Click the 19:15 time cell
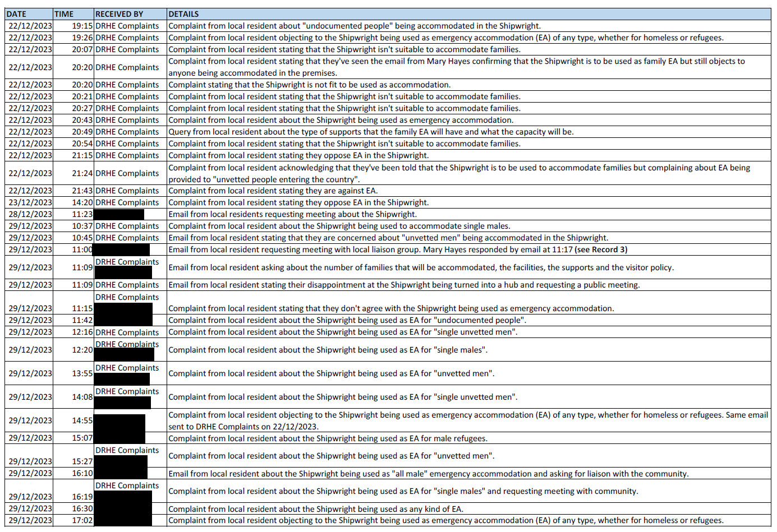Image resolution: width=777 pixels, height=532 pixels. tap(73, 26)
